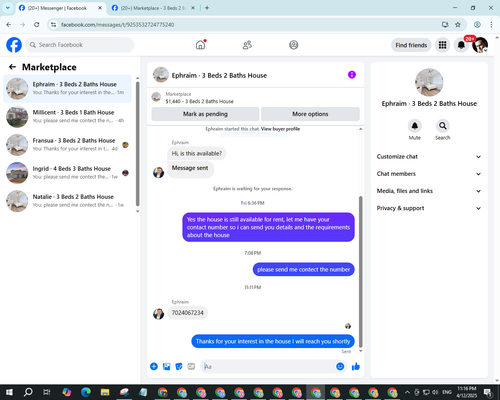Expand Customize chat section
The image size is (500, 400).
point(429,157)
